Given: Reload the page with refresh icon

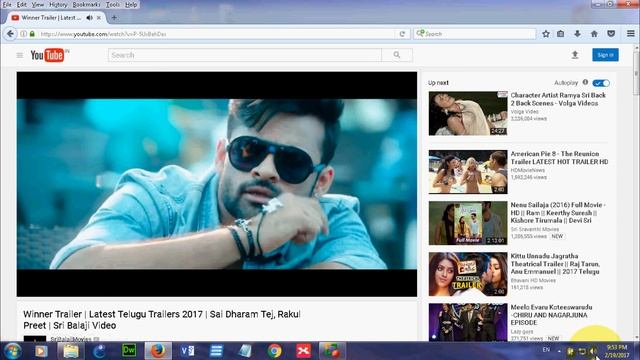Looking at the screenshot, I should pos(402,34).
